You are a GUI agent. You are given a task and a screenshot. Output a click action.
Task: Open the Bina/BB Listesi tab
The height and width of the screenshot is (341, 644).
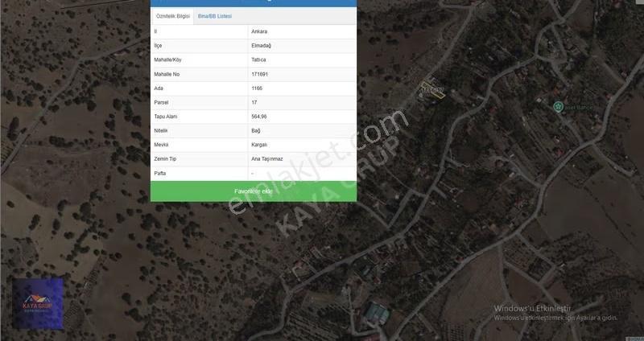(214, 16)
